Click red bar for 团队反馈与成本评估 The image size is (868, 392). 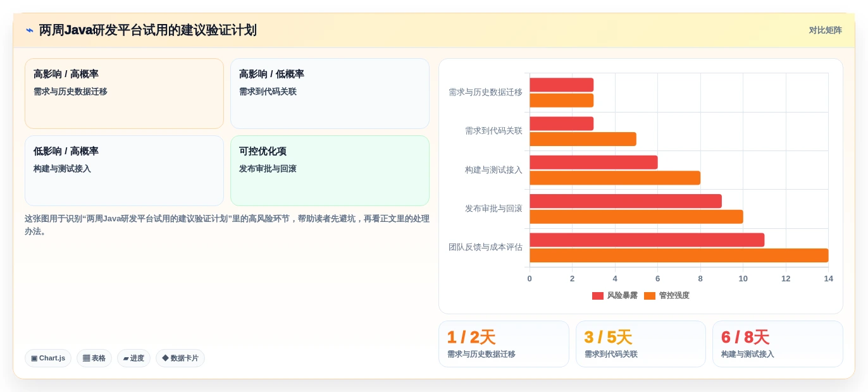[x=647, y=240]
